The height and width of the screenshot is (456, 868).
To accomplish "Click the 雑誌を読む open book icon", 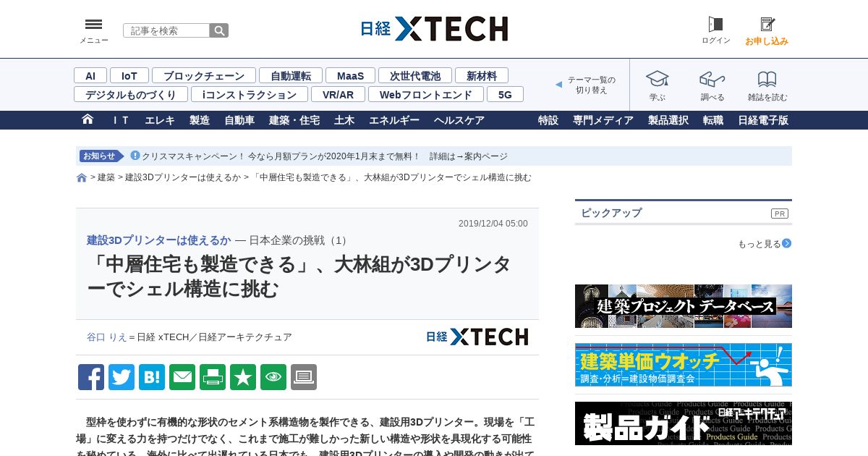I will [x=767, y=79].
